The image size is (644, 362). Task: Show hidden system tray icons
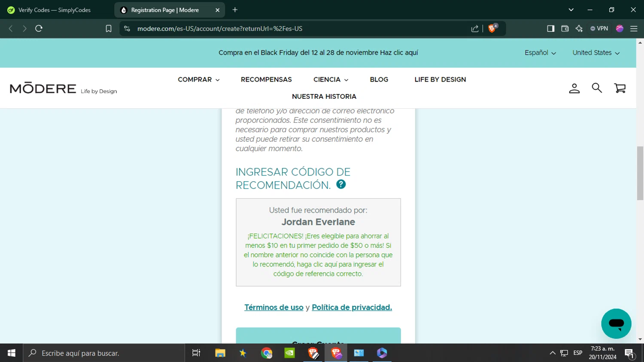point(553,353)
